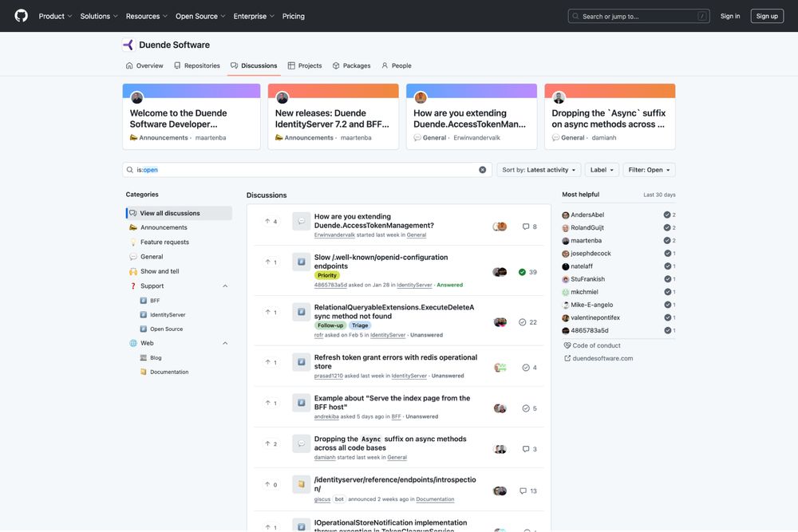Select View all discussions
This screenshot has width=798, height=532.
[179, 213]
